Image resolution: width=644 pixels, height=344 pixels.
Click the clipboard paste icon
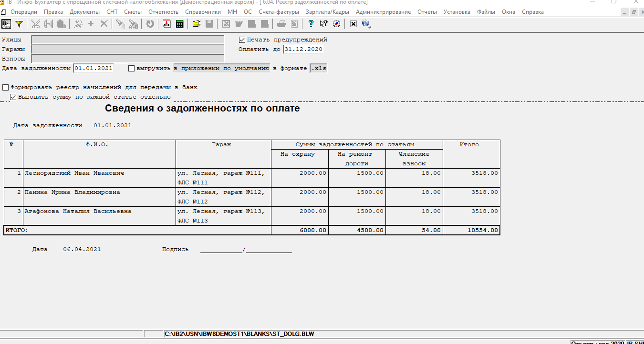pos(62,23)
